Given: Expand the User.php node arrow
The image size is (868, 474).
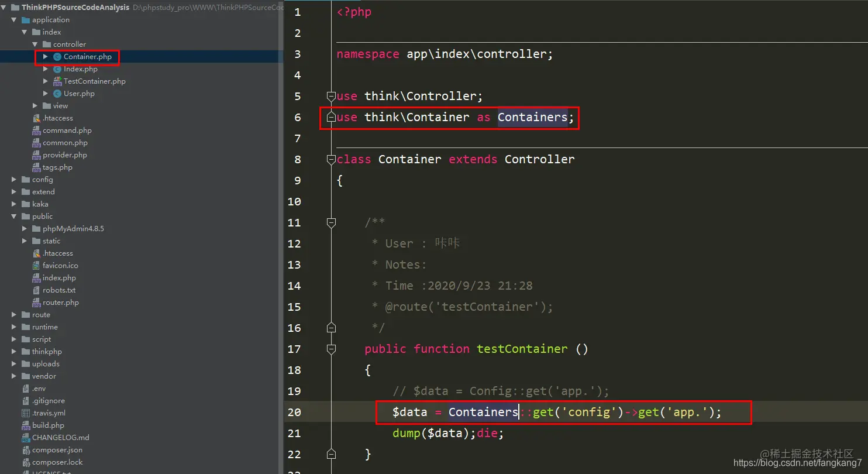Looking at the screenshot, I should pos(46,94).
